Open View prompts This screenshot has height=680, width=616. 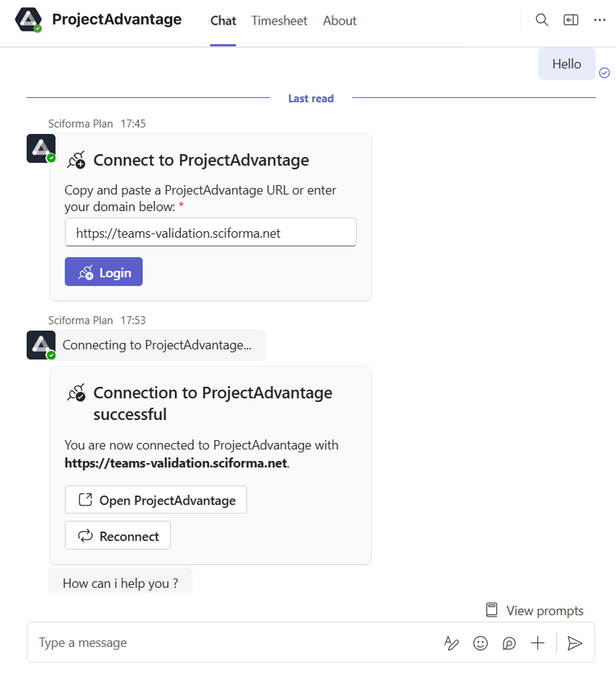534,611
